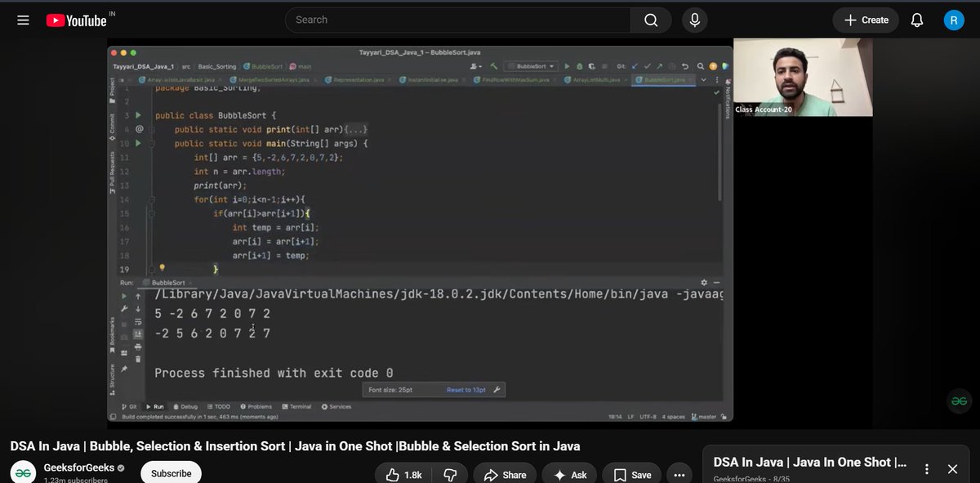The width and height of the screenshot is (980, 483).
Task: Open GeeksforGeeks channel name link
Action: point(78,468)
